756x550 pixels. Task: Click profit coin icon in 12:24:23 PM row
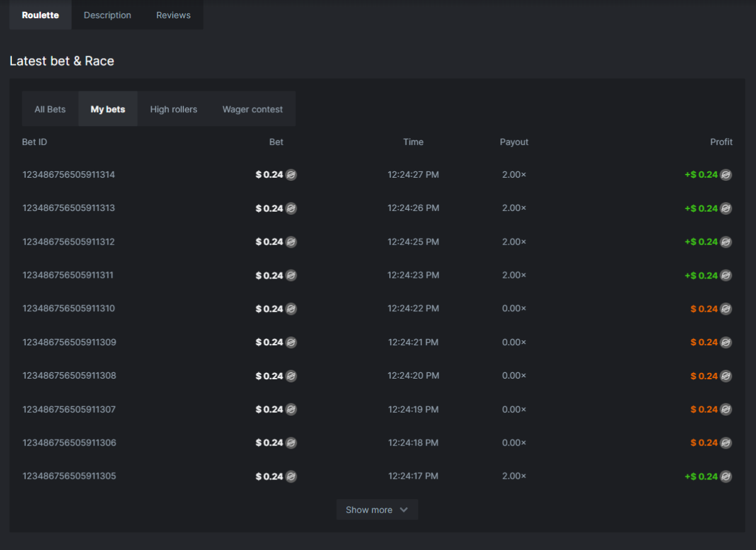point(726,275)
